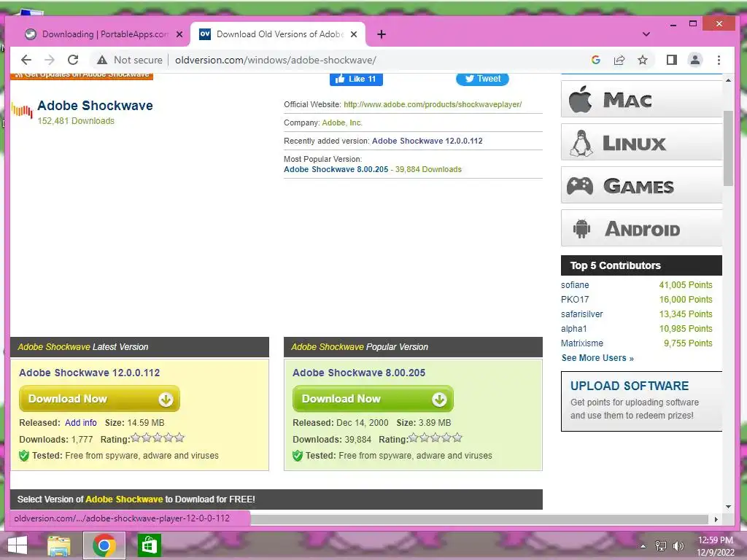Click the Chrome taskbar icon
747x560 pixels.
(104, 545)
